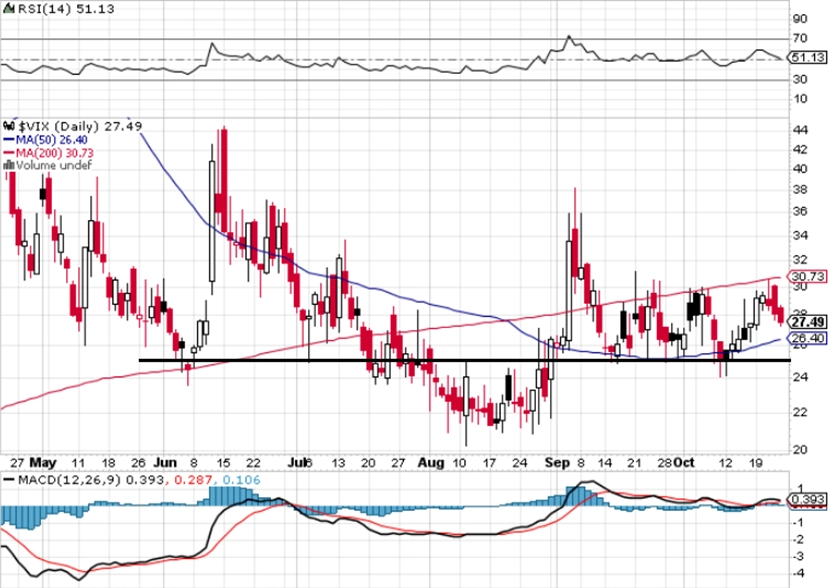
Task: Click the -4 level on MACD axis
Action: (798, 573)
